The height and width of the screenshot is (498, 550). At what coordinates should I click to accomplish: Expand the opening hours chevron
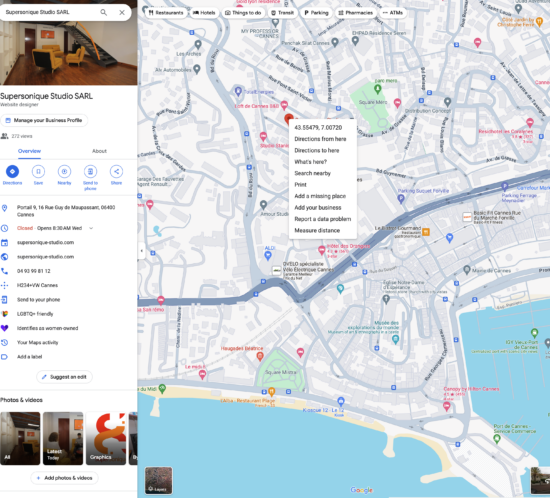91,228
